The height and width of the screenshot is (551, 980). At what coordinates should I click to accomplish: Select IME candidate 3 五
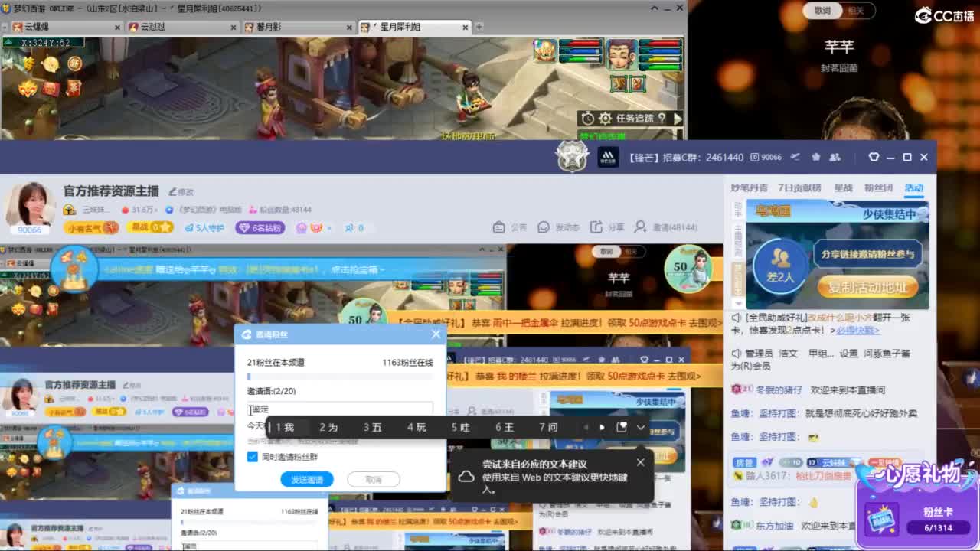click(x=373, y=427)
